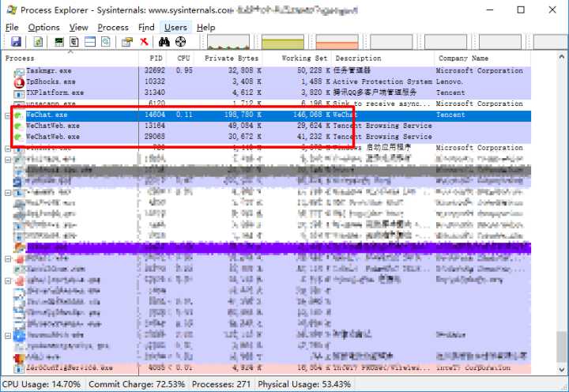Image resolution: width=569 pixels, height=392 pixels.
Task: Click the View DLLs/Handles toolbar icon
Action: pos(106,42)
